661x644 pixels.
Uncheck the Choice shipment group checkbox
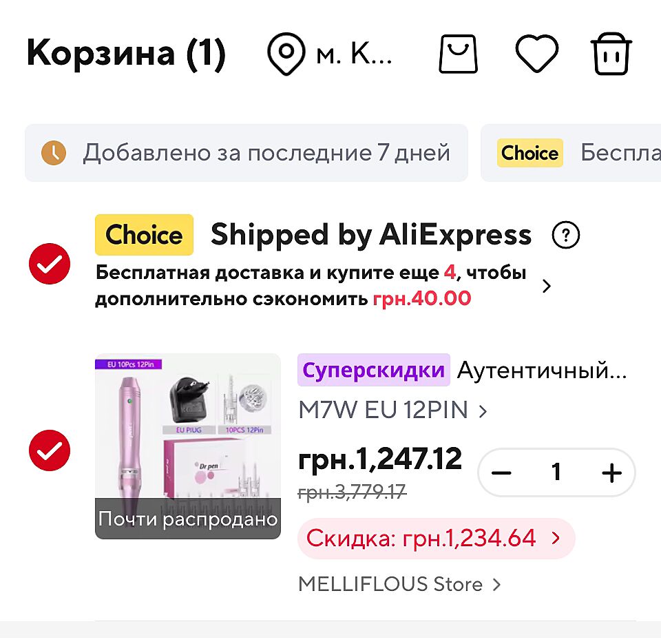[x=49, y=264]
